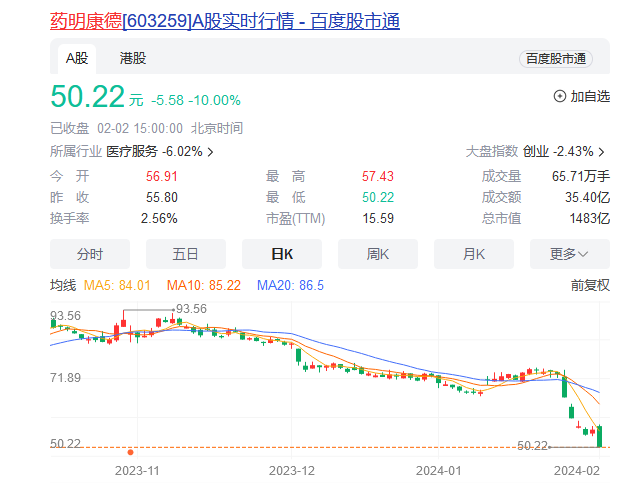
Task: Click the 已收盘 02-02 15:00:00 status text
Action: [x=147, y=128]
